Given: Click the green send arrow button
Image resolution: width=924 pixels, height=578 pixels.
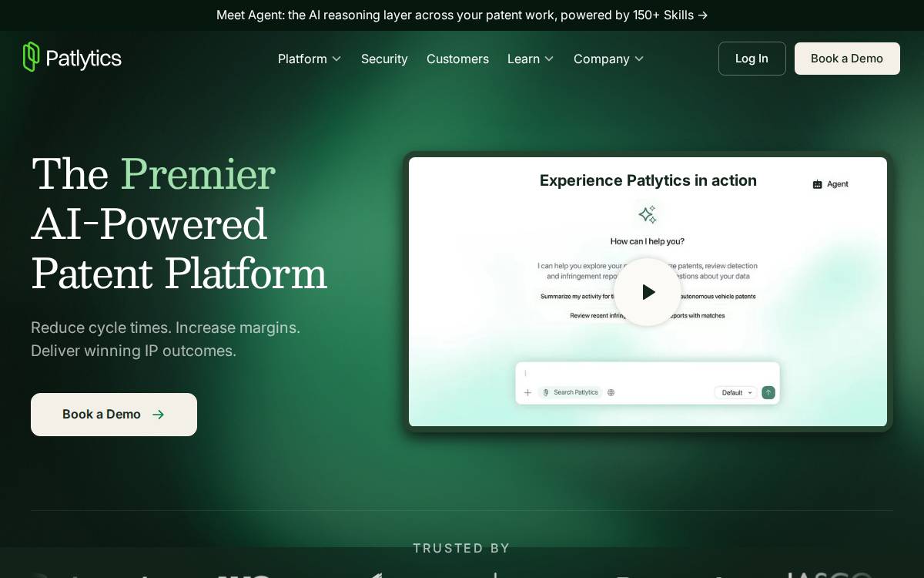Looking at the screenshot, I should tap(768, 392).
